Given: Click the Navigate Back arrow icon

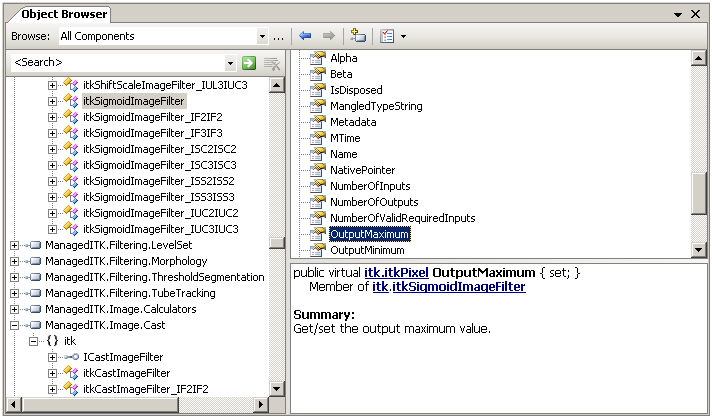Looking at the screenshot, I should tap(305, 36).
